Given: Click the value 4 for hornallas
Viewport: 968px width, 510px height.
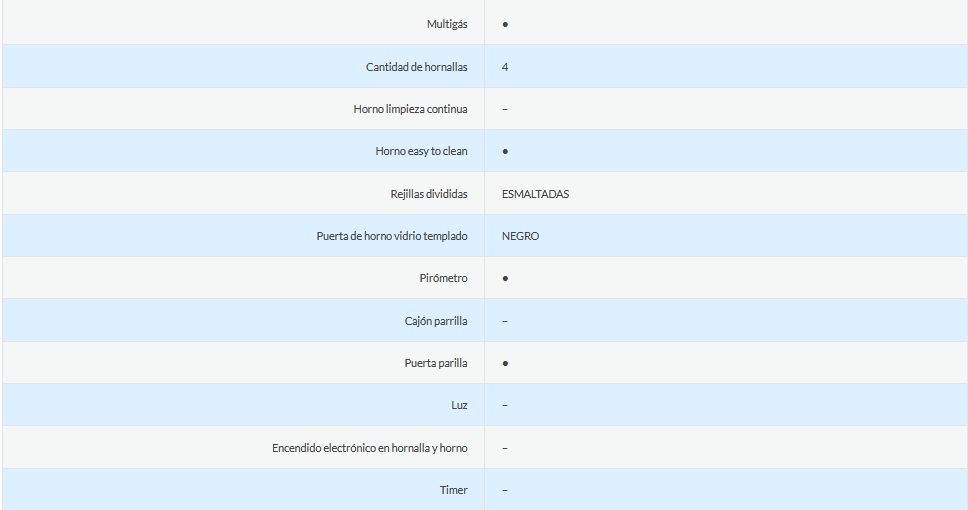Looking at the screenshot, I should pos(505,67).
